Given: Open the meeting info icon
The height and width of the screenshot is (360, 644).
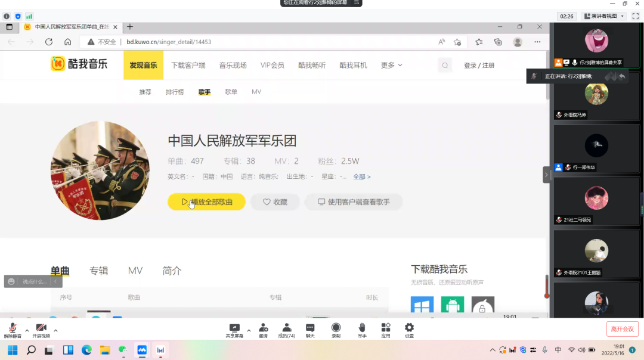Looking at the screenshot, I should [x=7, y=17].
